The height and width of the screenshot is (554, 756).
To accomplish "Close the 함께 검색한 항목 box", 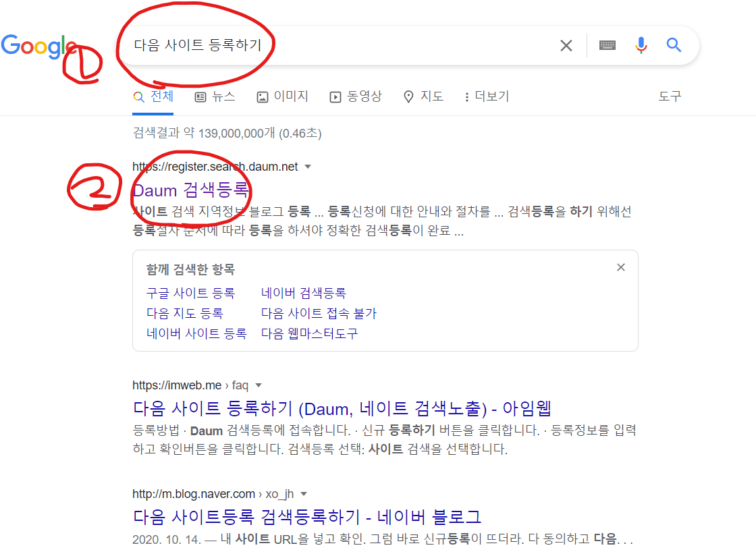I will (x=621, y=267).
